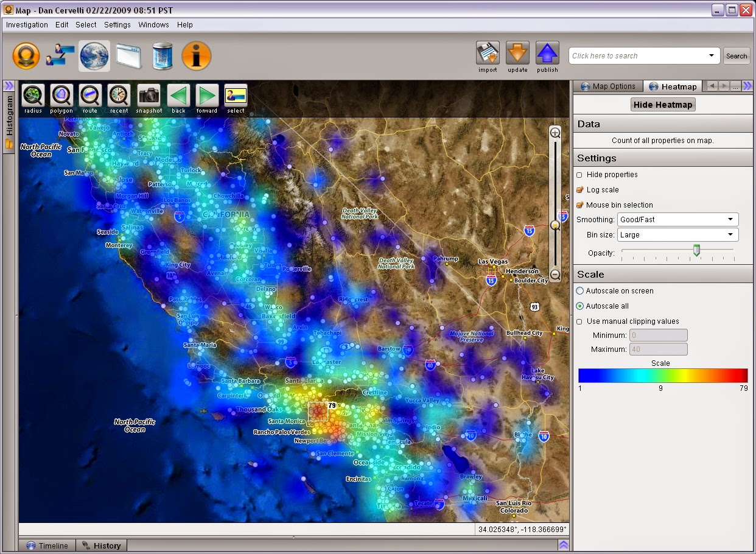Viewport: 756px width, 554px height.
Task: Choose the route tool
Action: 90,96
